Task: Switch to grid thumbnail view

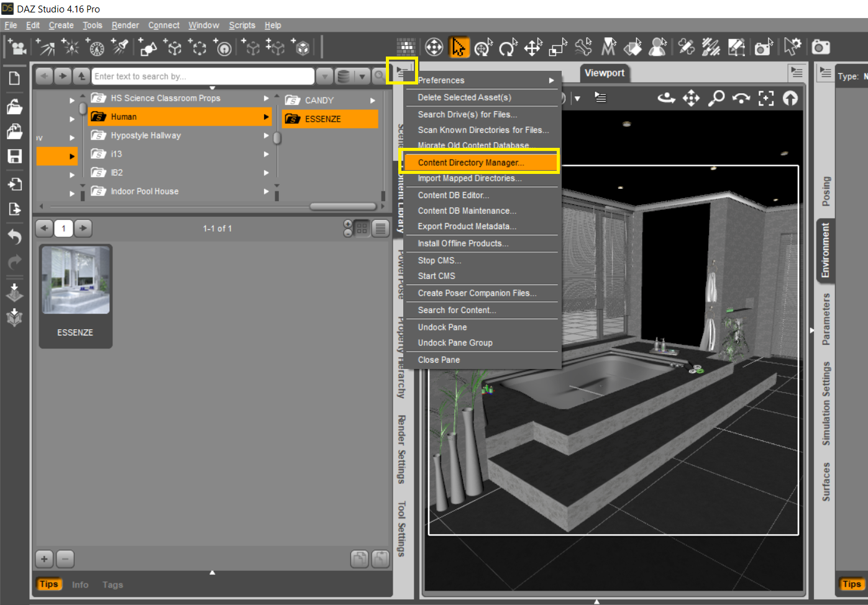Action: click(362, 229)
